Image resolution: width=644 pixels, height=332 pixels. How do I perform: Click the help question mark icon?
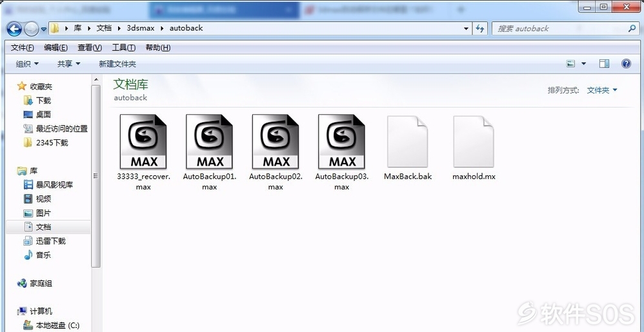[626, 64]
